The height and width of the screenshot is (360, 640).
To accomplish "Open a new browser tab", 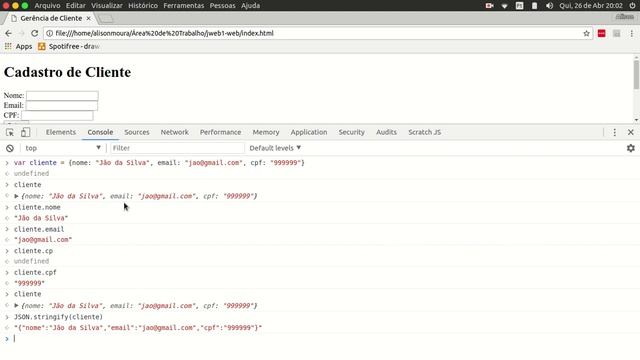I will (106, 19).
